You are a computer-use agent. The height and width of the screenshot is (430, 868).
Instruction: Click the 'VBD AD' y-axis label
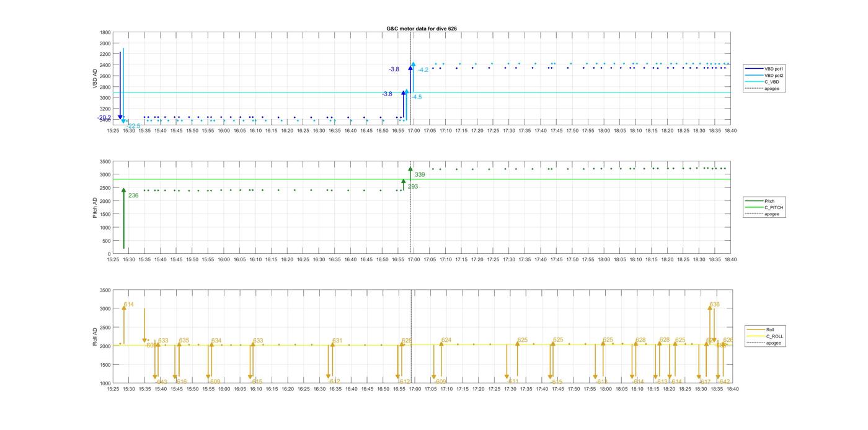pyautogui.click(x=95, y=78)
